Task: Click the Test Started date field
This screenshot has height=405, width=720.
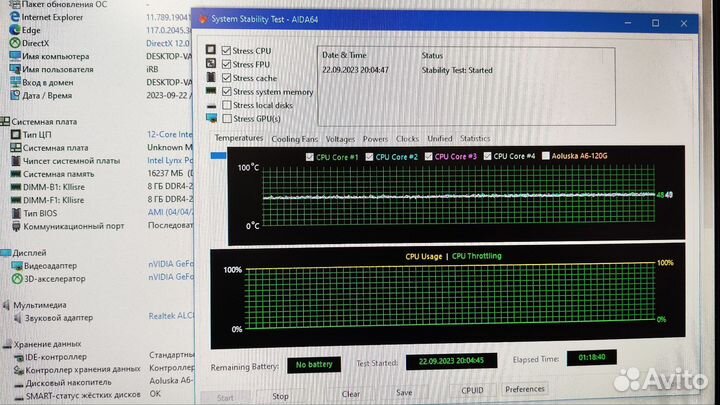Action: click(451, 361)
